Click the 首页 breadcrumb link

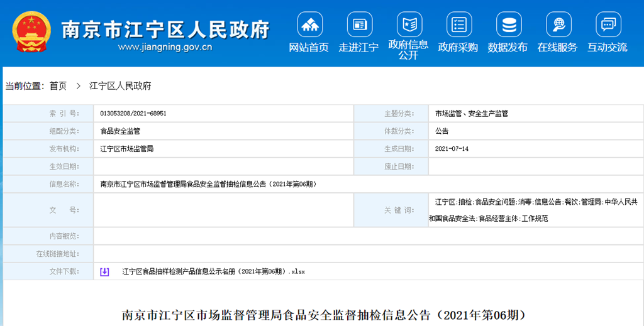[58, 86]
